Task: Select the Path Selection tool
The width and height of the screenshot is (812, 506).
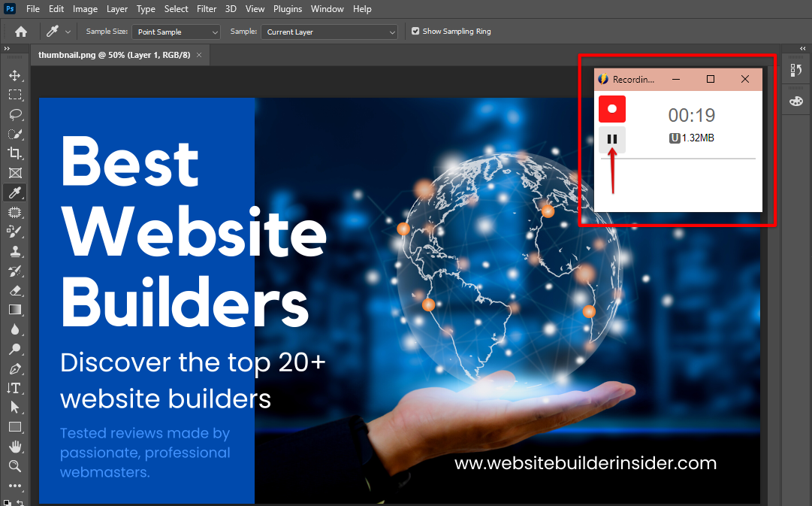Action: click(15, 408)
